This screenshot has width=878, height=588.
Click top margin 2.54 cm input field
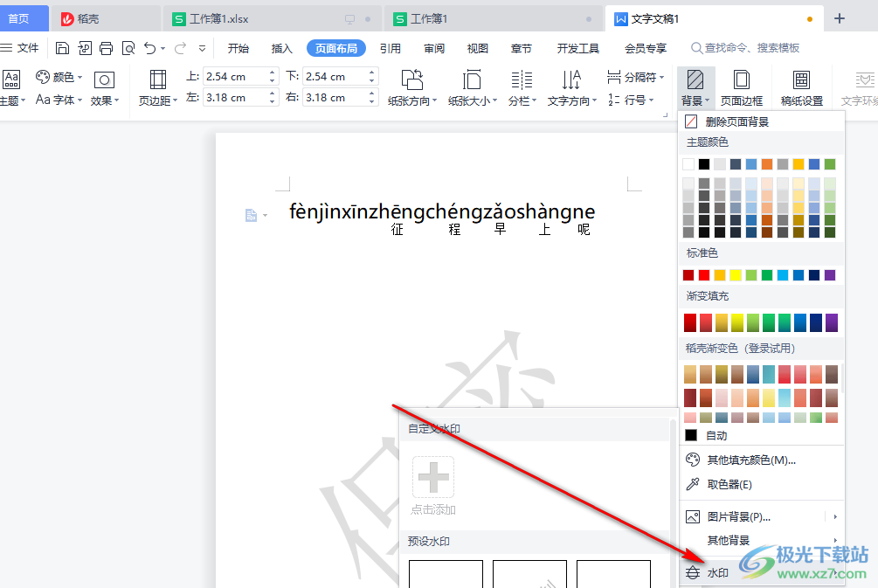pos(236,76)
